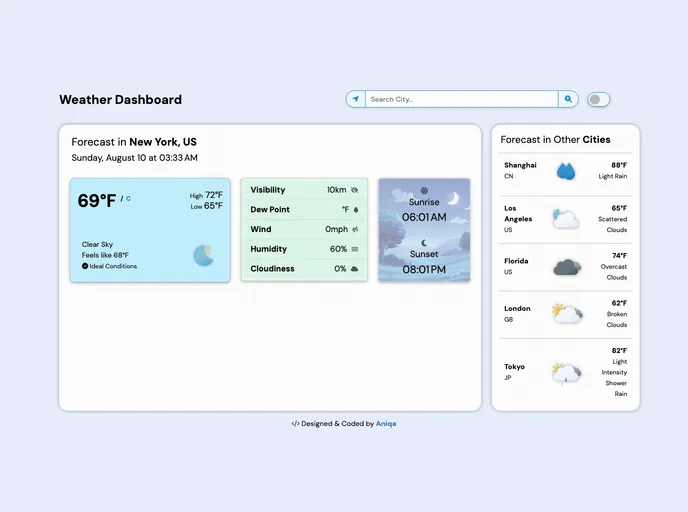This screenshot has height=512, width=688.
Task: Click Los Angeles scattered clouds icon
Action: click(x=566, y=218)
